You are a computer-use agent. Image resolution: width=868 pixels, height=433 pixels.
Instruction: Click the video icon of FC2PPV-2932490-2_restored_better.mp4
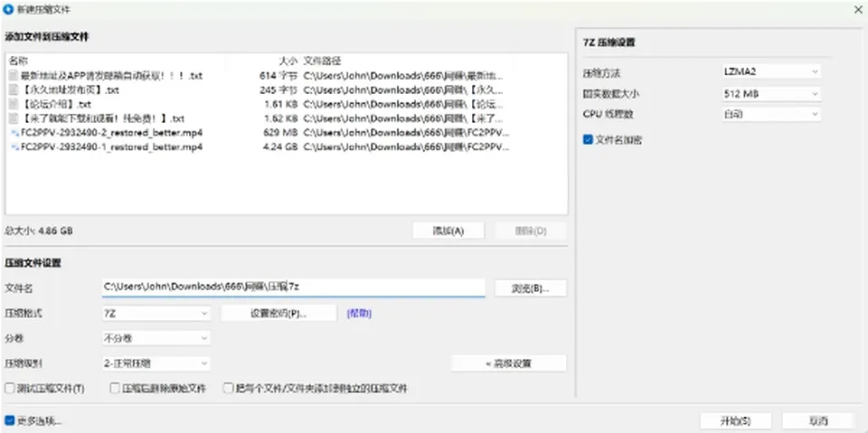click(x=15, y=133)
